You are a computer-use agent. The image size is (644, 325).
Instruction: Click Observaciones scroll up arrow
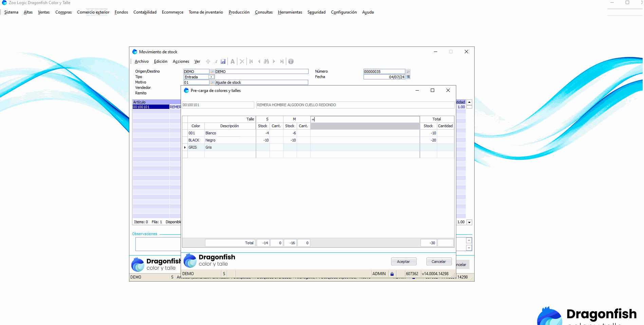(x=469, y=241)
